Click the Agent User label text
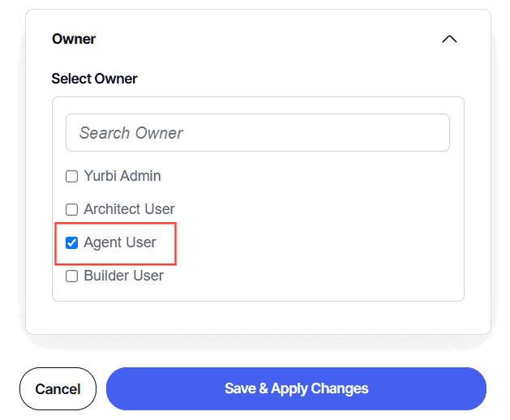 pyautogui.click(x=120, y=242)
